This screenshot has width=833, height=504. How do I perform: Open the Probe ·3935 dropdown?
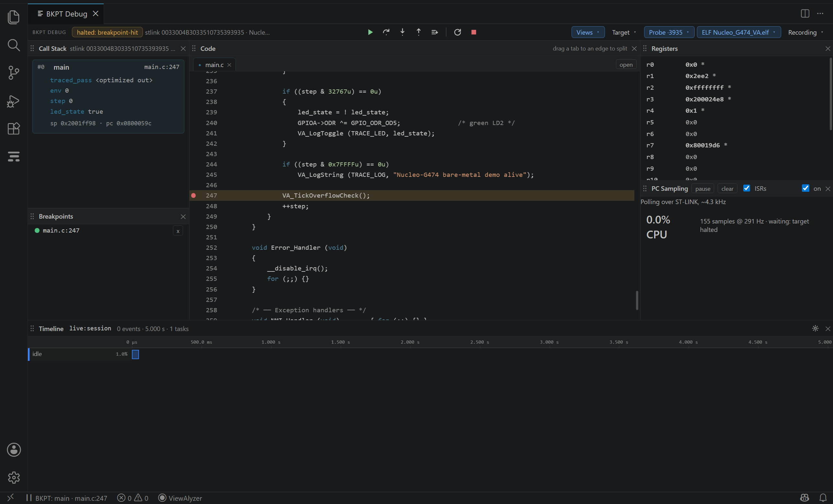tap(669, 32)
